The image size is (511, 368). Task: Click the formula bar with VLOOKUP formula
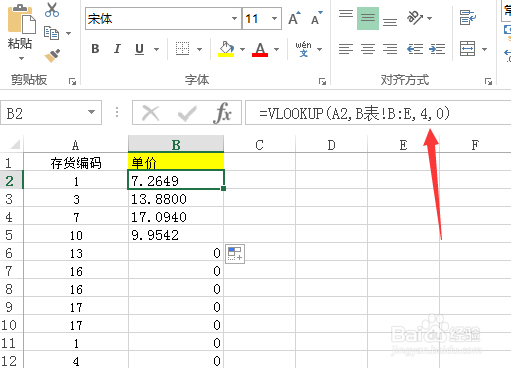(378, 113)
